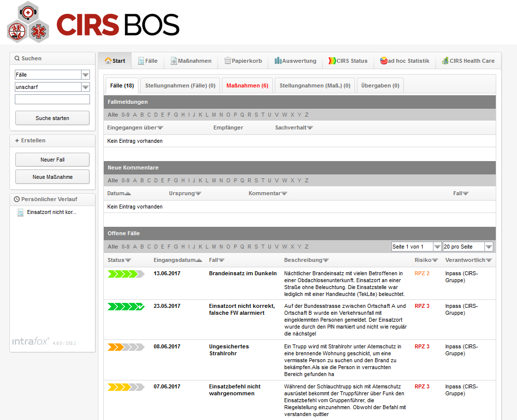Filter Neue Kommentare by letter M
517x420 pixels.
click(214, 181)
